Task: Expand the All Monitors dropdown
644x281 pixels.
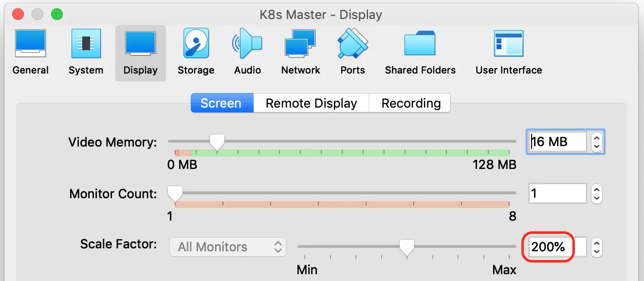Action: [228, 247]
